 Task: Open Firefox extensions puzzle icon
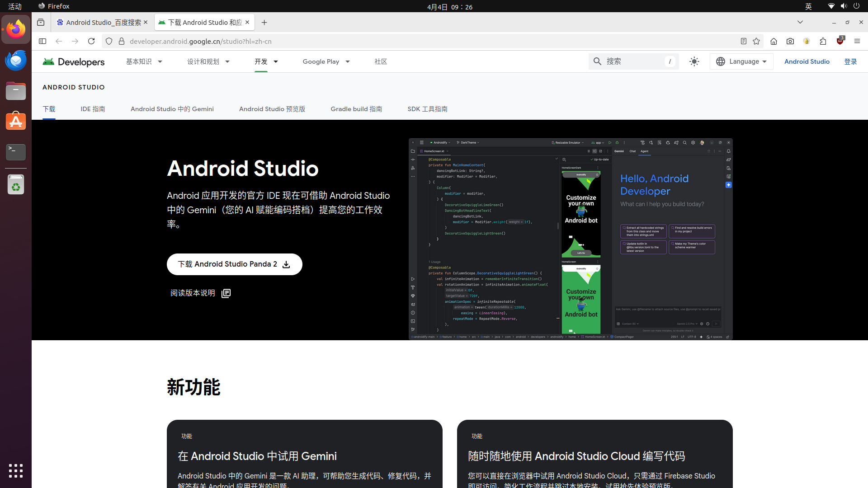823,41
